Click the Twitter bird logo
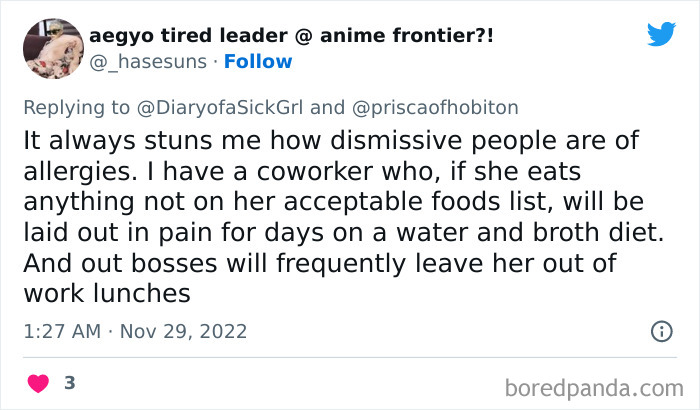700x410 pixels. coord(661,34)
